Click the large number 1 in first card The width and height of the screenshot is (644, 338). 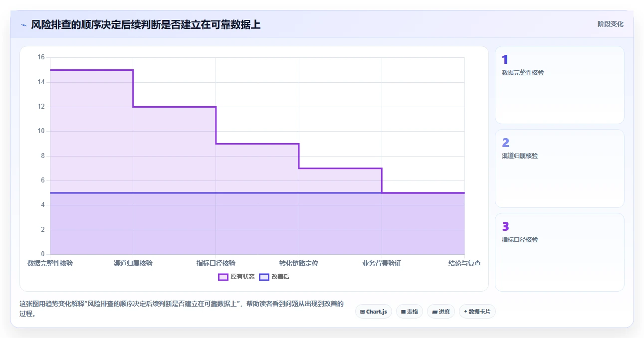pyautogui.click(x=505, y=60)
